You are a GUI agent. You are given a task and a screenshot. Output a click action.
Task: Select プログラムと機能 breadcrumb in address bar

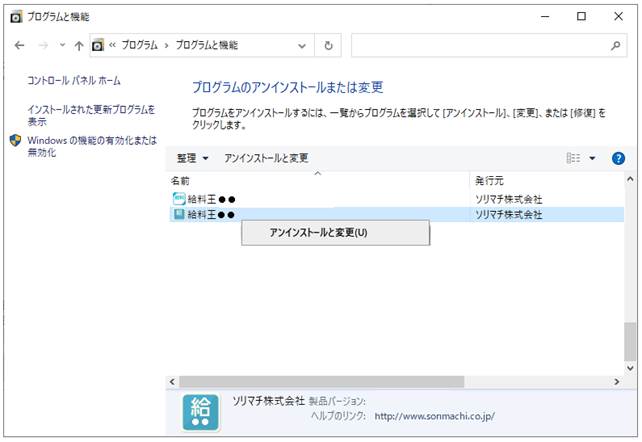[207, 45]
